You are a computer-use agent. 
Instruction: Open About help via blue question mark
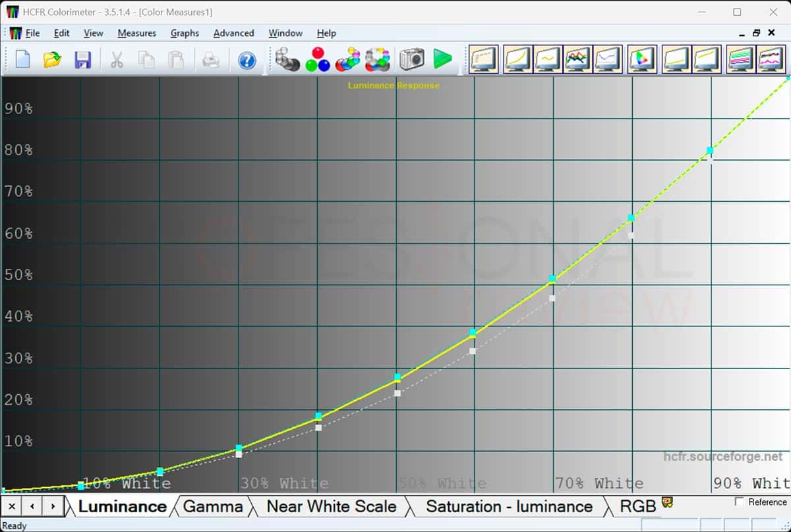[247, 61]
